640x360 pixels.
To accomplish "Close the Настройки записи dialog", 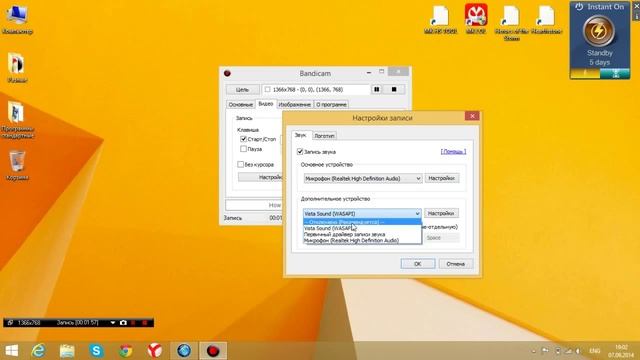I will pyautogui.click(x=472, y=116).
